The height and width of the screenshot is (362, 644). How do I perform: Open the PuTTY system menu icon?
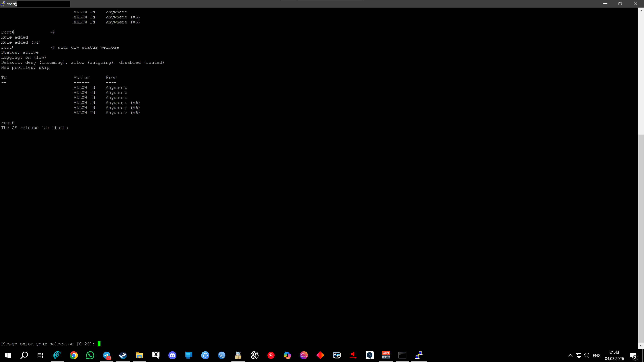tap(3, 4)
